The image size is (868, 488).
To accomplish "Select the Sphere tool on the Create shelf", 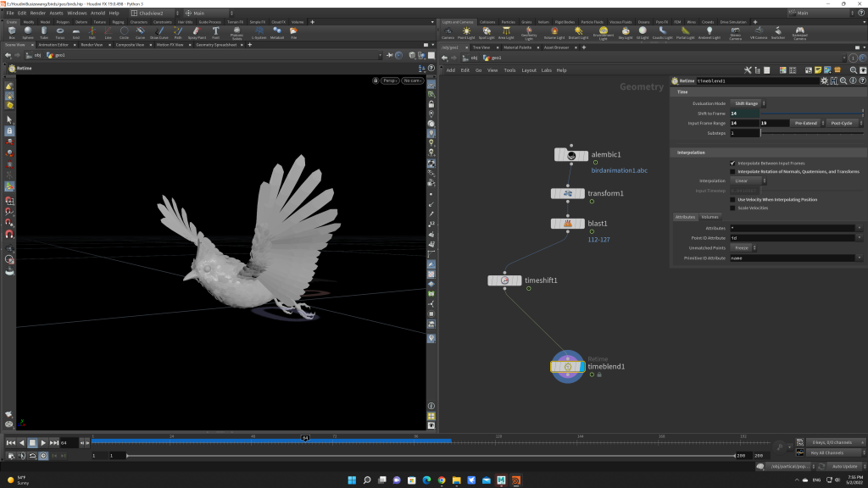I will tap(27, 32).
